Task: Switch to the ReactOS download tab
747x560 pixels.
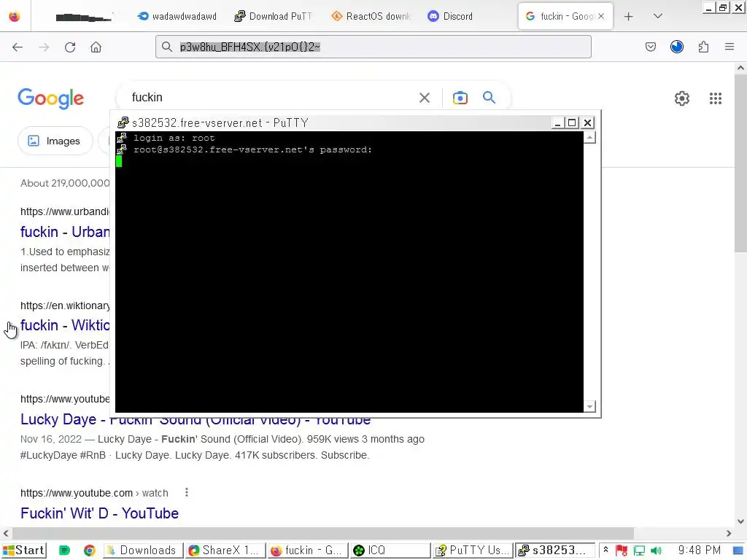Action: pyautogui.click(x=371, y=16)
